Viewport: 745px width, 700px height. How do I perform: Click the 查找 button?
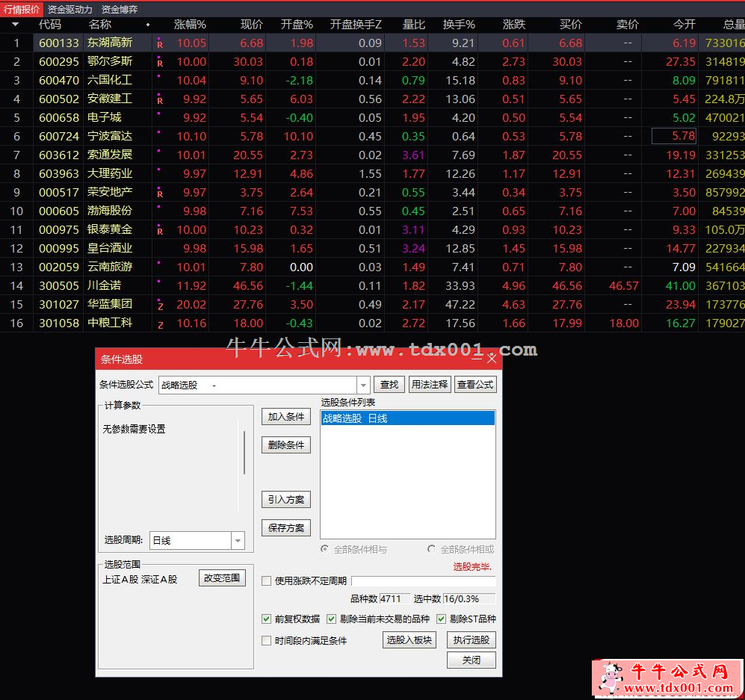pos(389,384)
